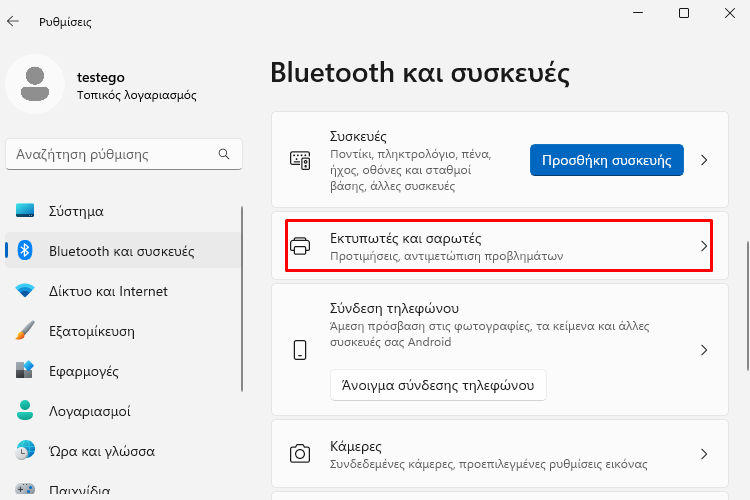
Task: Click the user profile avatar
Action: (35, 84)
